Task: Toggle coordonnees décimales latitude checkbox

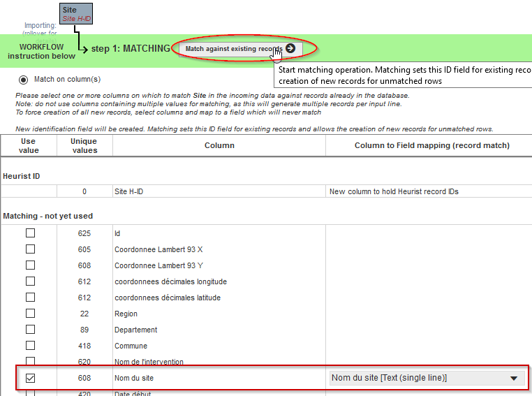Action: (x=30, y=298)
